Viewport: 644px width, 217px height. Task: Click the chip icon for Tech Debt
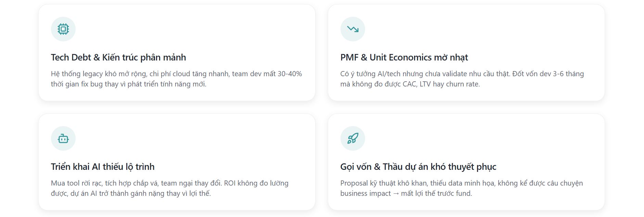click(x=63, y=29)
